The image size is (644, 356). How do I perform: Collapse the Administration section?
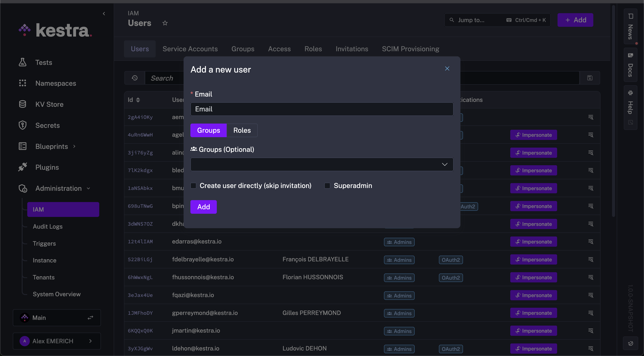(88, 188)
